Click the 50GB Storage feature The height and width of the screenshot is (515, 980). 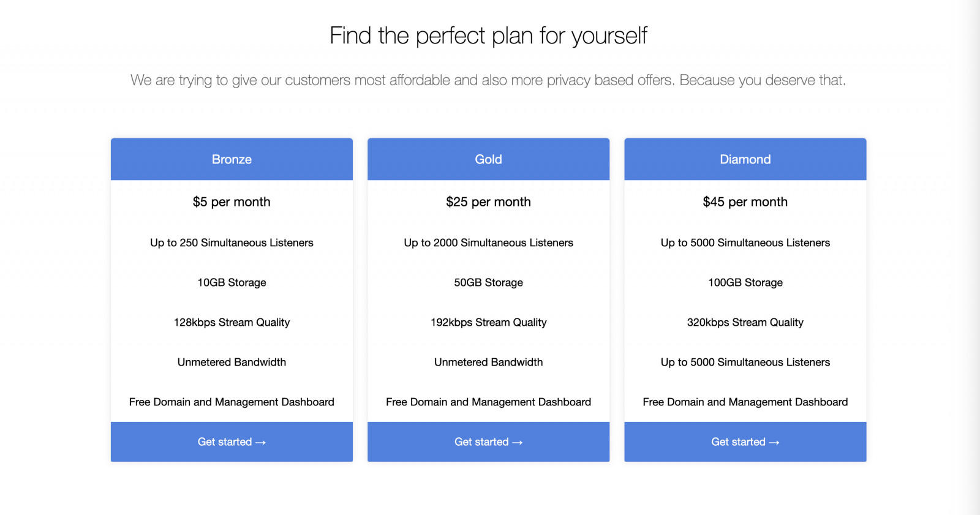tap(488, 283)
